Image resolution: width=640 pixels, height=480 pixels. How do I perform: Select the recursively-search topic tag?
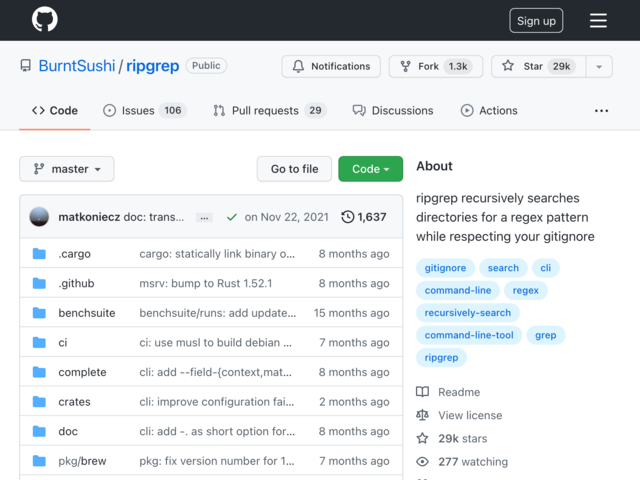(x=468, y=313)
